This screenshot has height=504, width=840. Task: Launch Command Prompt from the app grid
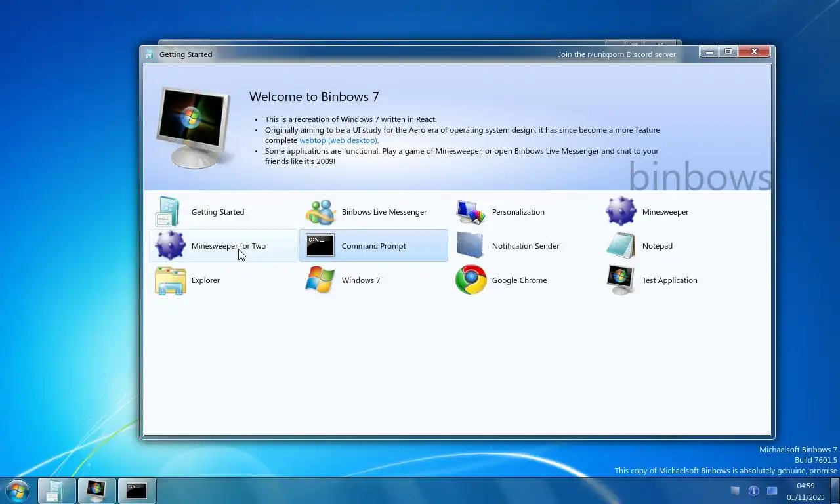click(373, 246)
